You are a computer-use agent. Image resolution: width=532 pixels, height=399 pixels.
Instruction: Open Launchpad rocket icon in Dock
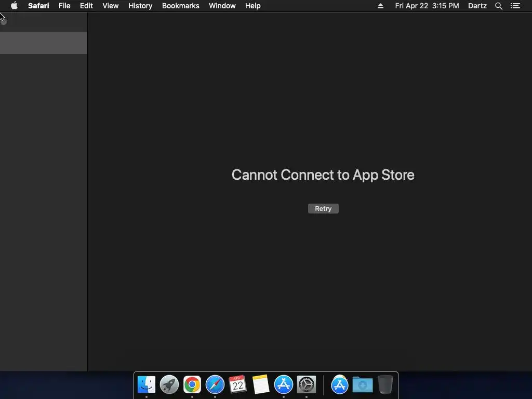[169, 384]
